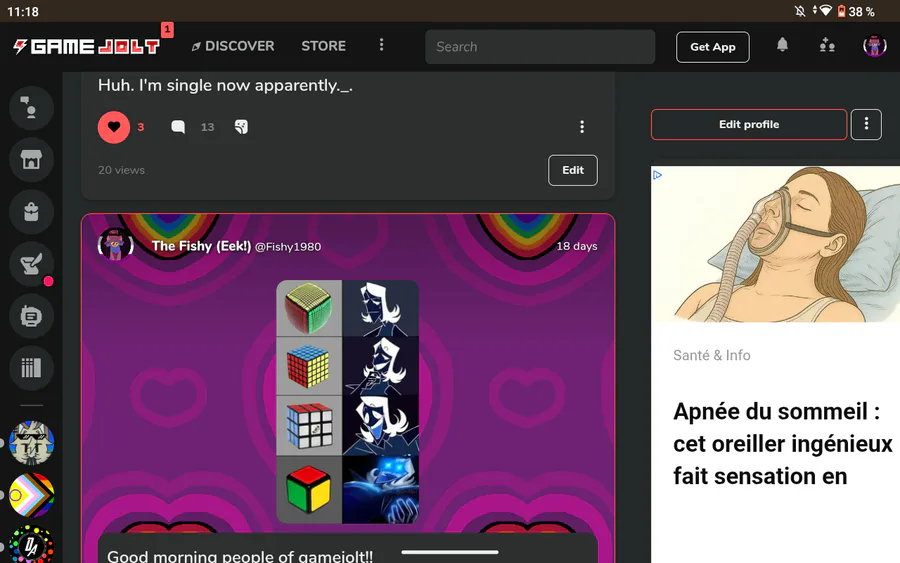The height and width of the screenshot is (563, 900).
Task: Open the sleep apnea ad image
Action: coord(775,244)
